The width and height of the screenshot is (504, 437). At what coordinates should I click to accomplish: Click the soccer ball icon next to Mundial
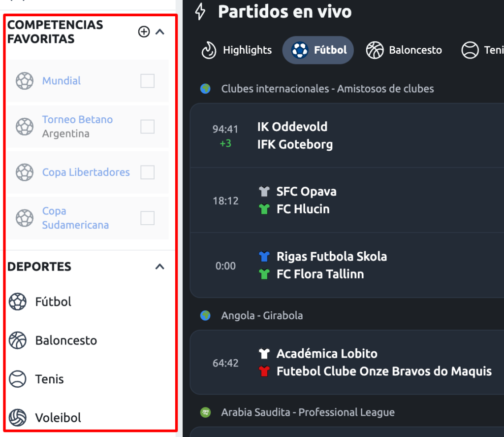[24, 81]
